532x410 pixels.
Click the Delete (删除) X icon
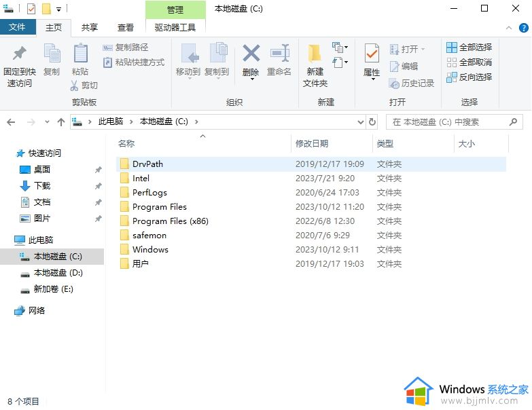[251, 53]
